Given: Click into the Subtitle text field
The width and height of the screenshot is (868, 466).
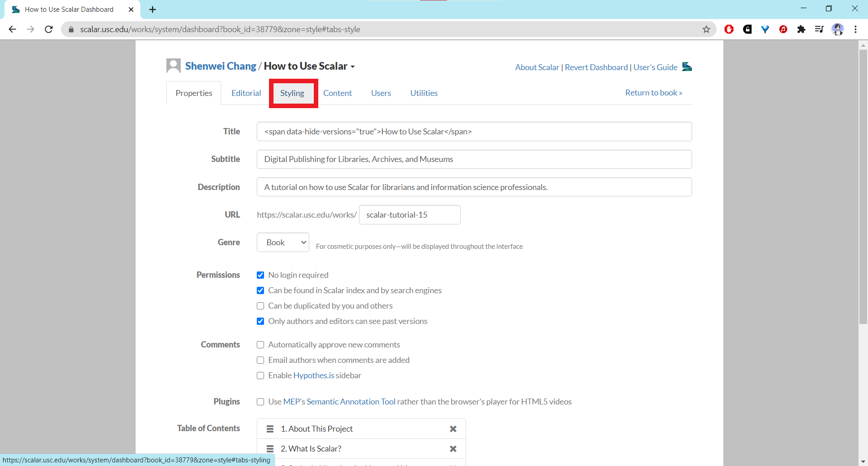Looking at the screenshot, I should pyautogui.click(x=474, y=159).
